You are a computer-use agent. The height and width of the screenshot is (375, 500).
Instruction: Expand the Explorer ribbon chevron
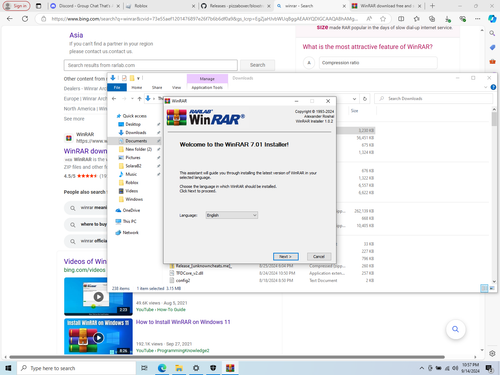pos(485,87)
